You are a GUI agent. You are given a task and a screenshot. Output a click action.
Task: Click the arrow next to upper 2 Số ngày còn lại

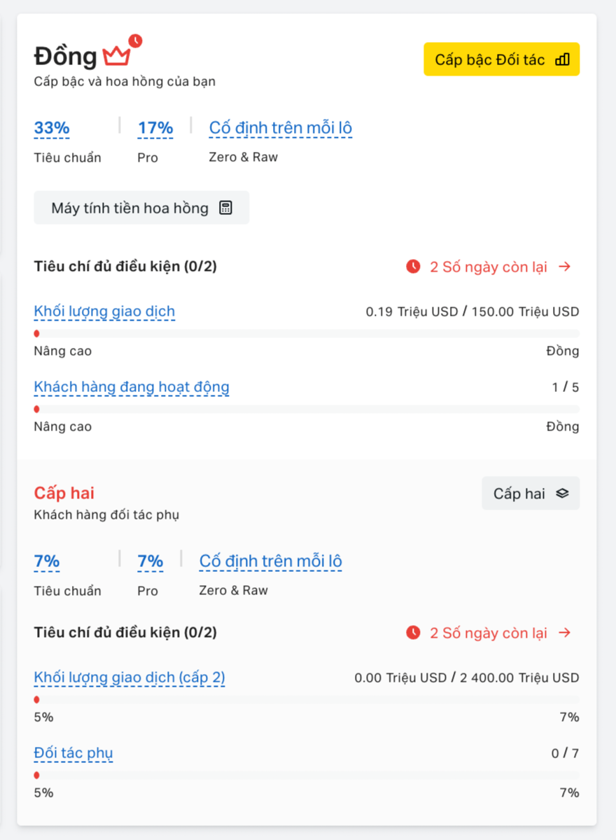click(566, 267)
